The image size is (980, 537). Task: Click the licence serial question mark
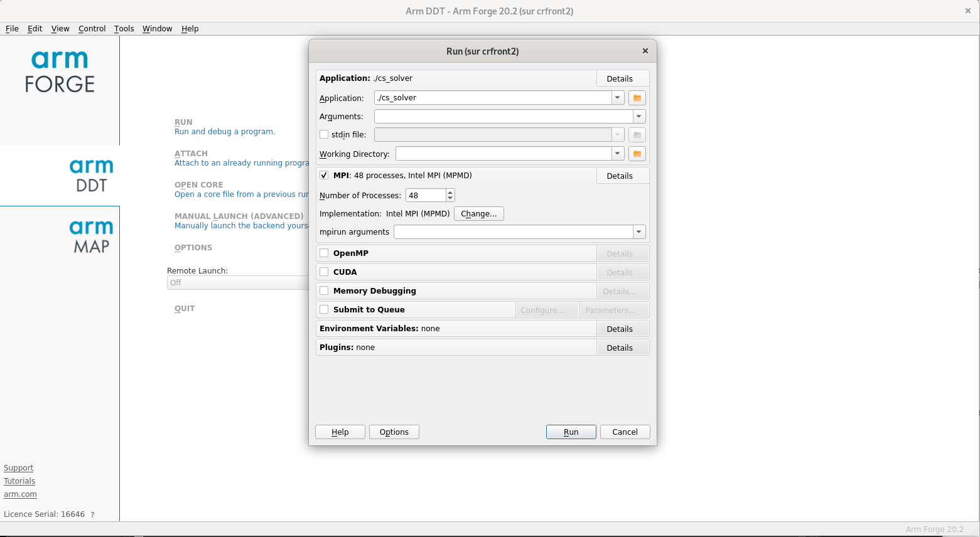pos(92,514)
